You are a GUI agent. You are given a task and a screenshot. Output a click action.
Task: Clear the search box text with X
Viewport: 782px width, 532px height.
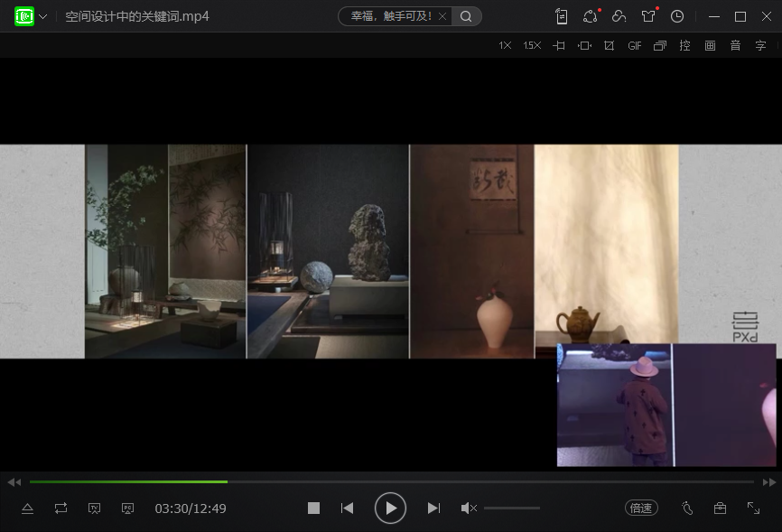pos(442,16)
